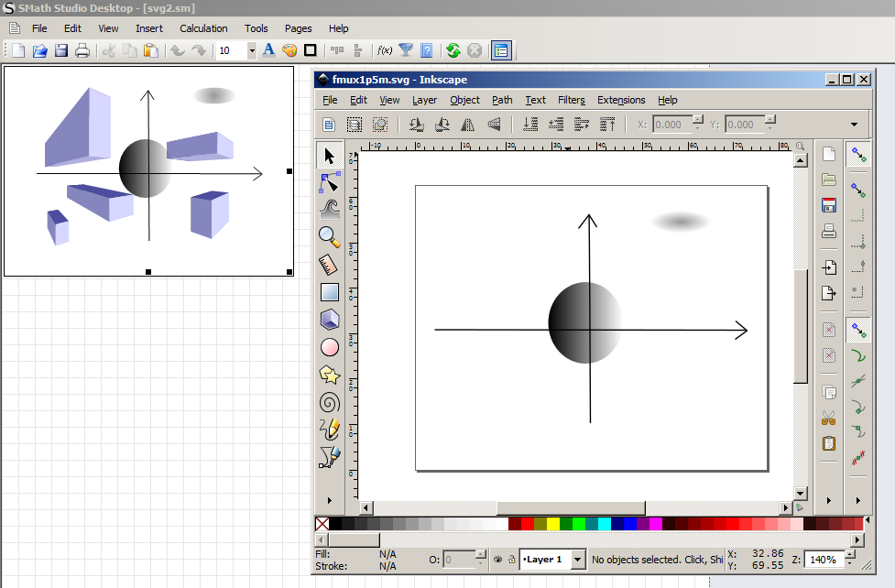Expand the Inkscape tool controls overflow arrow

coord(854,125)
